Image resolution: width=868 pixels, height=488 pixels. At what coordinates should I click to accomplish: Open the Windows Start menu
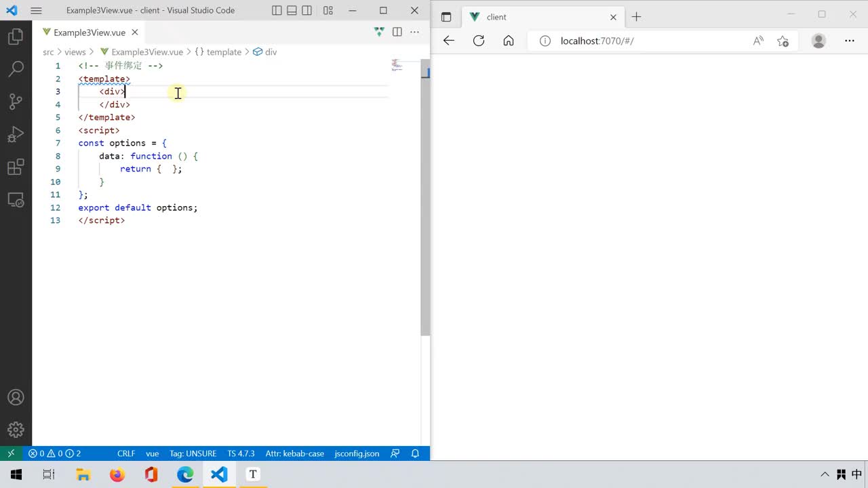16,474
